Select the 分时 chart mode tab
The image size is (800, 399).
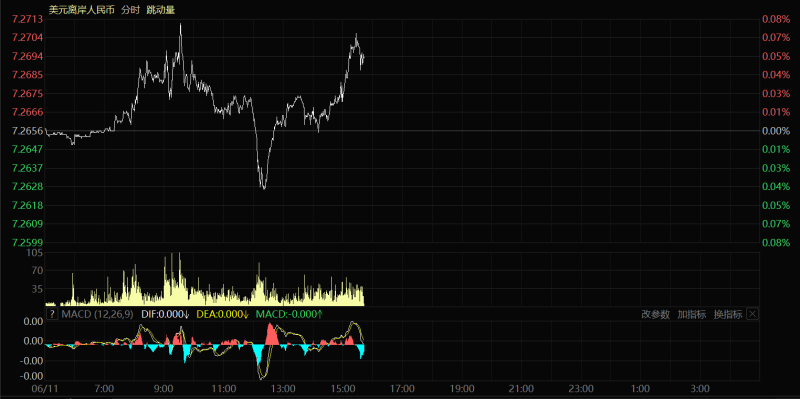point(130,10)
